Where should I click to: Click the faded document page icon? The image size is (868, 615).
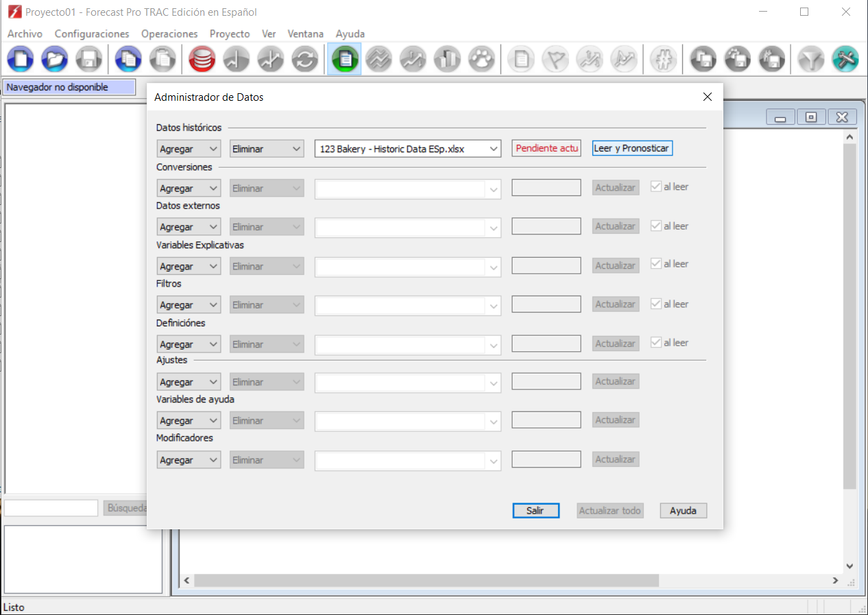pyautogui.click(x=521, y=60)
